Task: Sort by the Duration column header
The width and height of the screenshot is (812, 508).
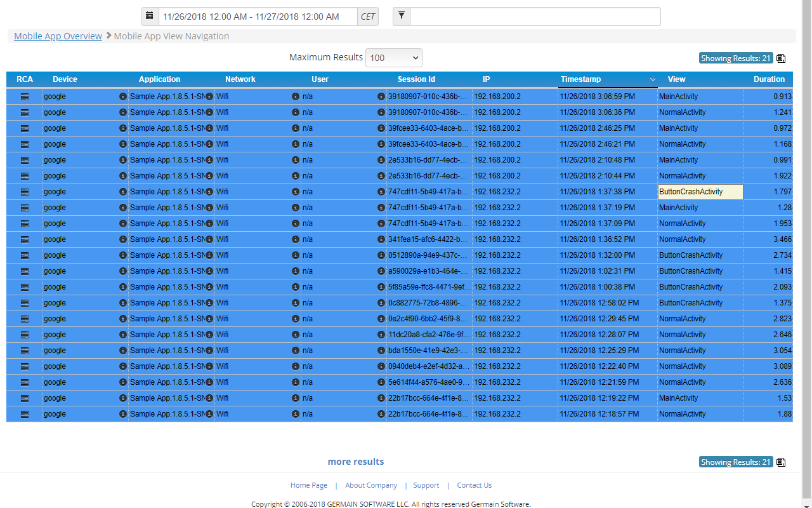Action: click(x=769, y=79)
